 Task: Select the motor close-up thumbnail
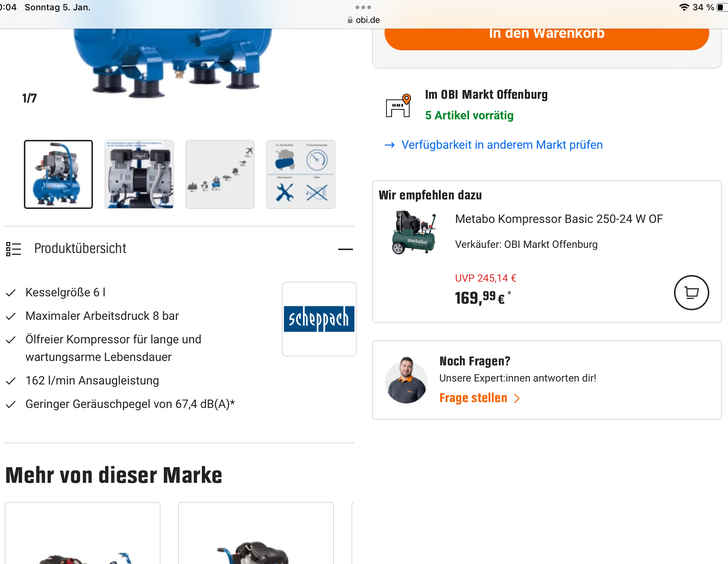[x=139, y=174]
